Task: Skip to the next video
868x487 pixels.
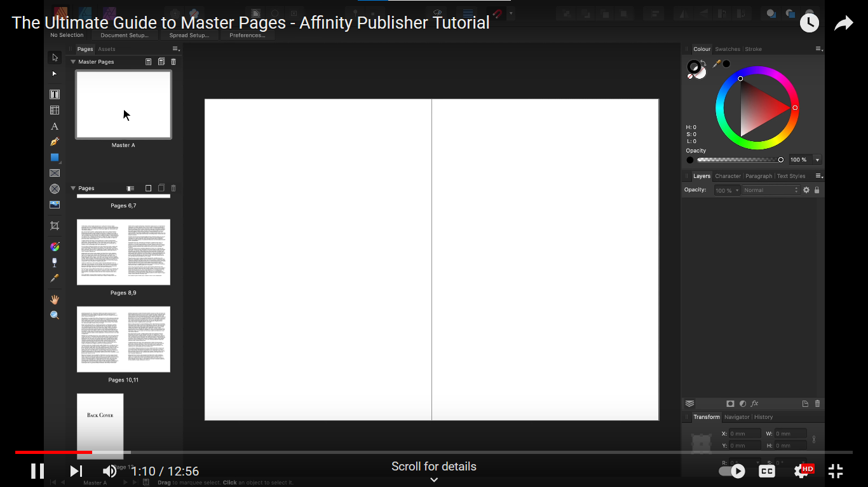Action: click(x=76, y=471)
